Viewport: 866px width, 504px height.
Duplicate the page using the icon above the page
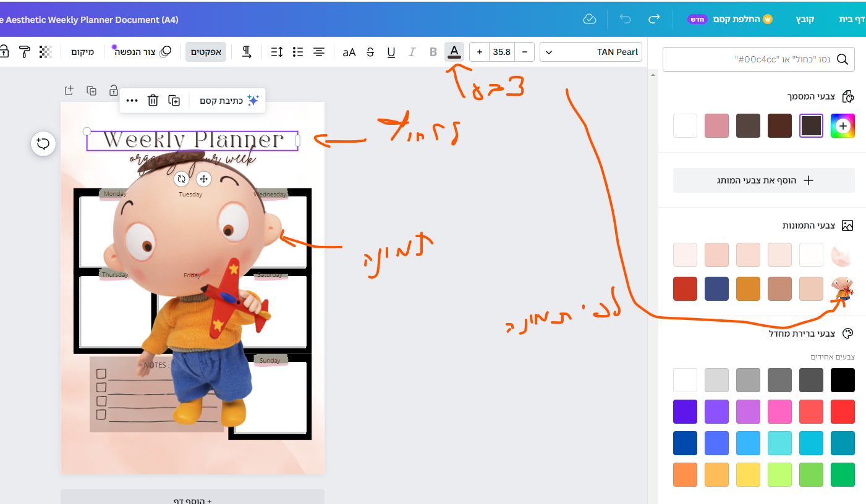[x=91, y=90]
